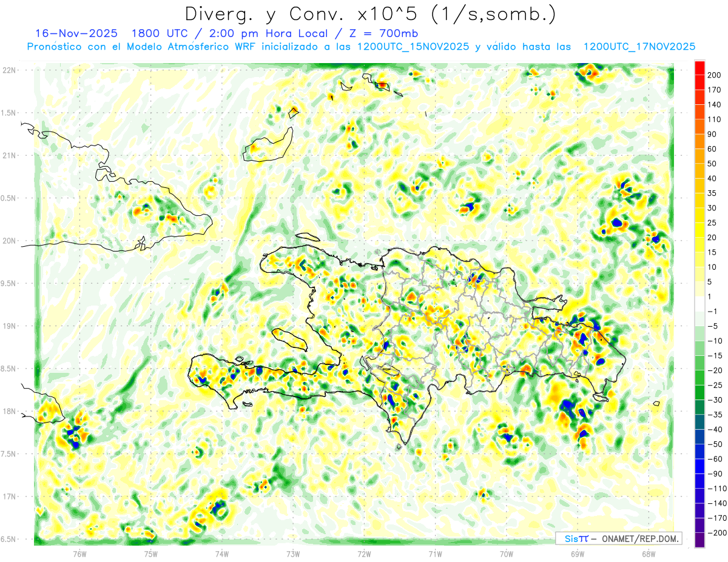
Task: Click the "76W" longitude axis label
Action: pos(79,554)
